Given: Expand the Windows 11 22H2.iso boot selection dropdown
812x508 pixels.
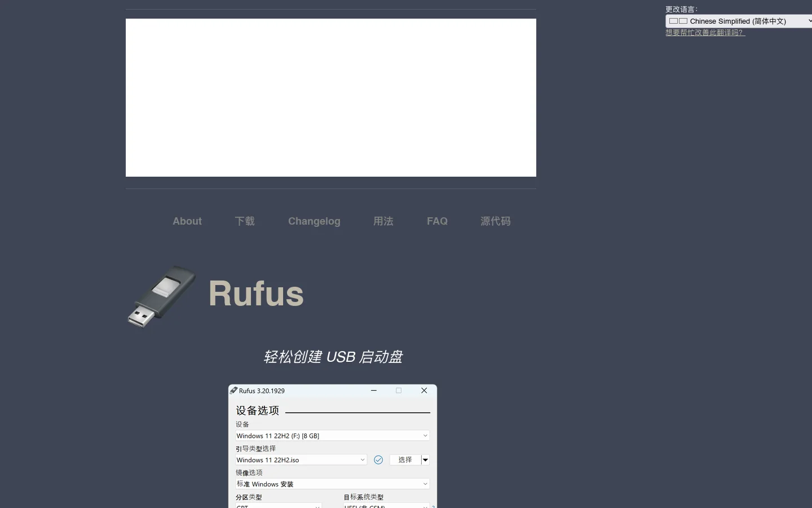Looking at the screenshot, I should coord(301,460).
